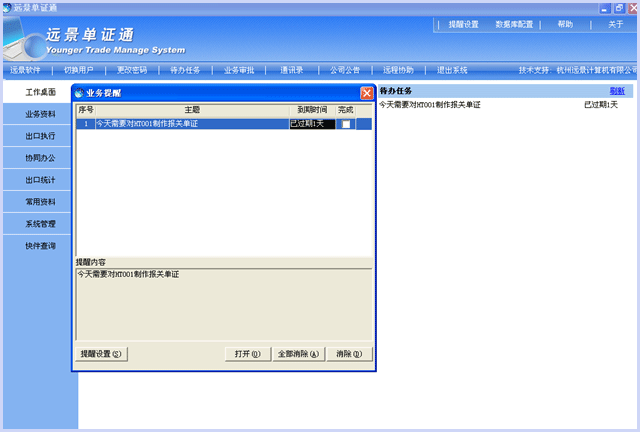Click sequence number 1 cell
Viewport: 640px width, 432px height.
(x=86, y=124)
